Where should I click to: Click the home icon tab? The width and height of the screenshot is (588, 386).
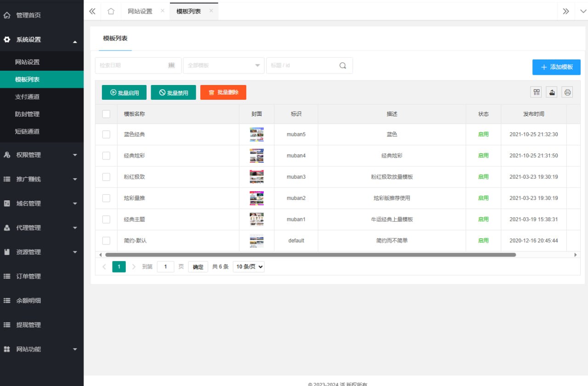coord(111,11)
